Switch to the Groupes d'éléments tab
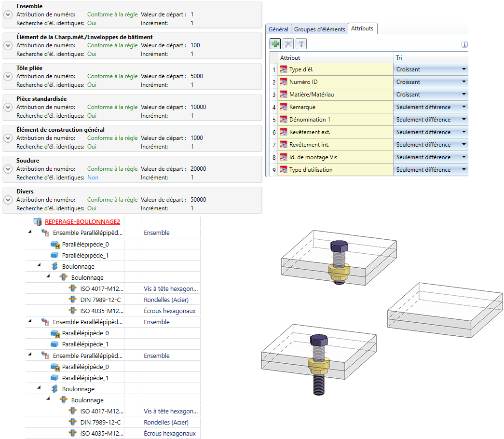This screenshot has width=504, height=439. pyautogui.click(x=319, y=29)
